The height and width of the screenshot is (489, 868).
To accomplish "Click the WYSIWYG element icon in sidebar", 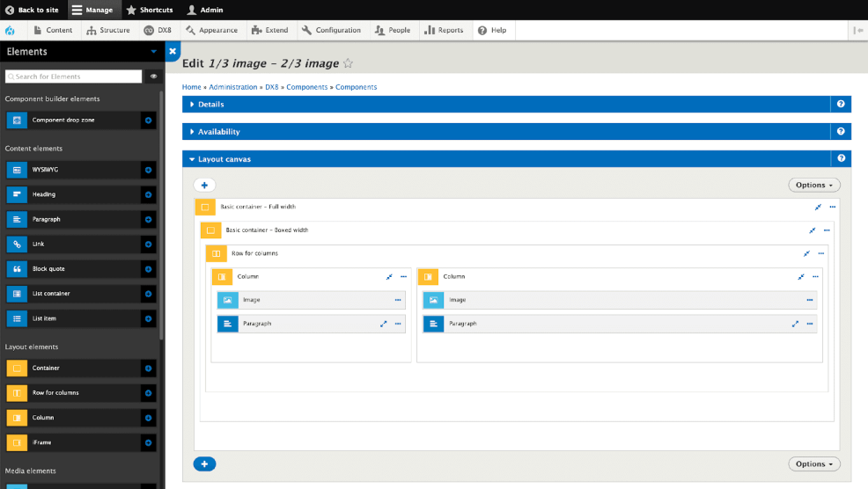I will [17, 170].
